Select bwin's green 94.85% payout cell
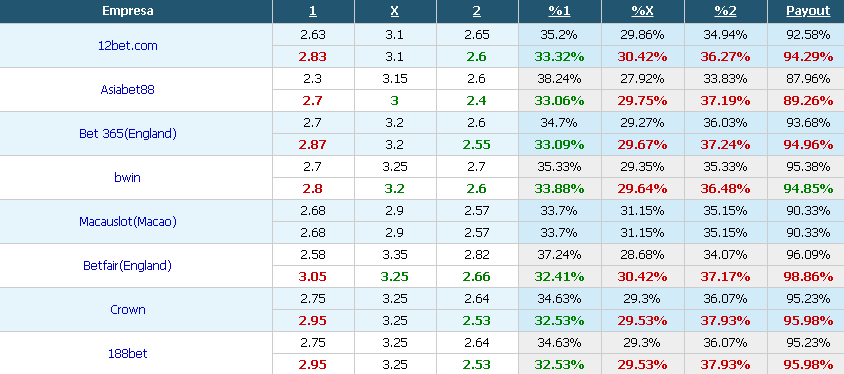 [808, 189]
